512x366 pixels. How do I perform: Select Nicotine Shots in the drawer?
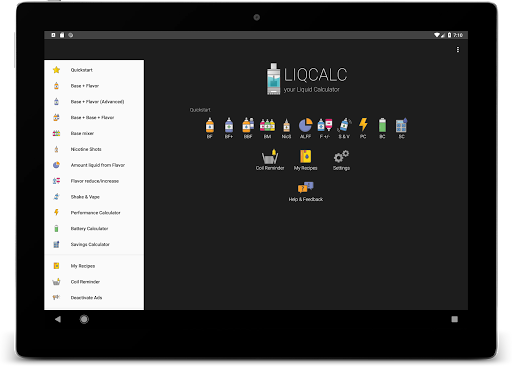pyautogui.click(x=94, y=149)
